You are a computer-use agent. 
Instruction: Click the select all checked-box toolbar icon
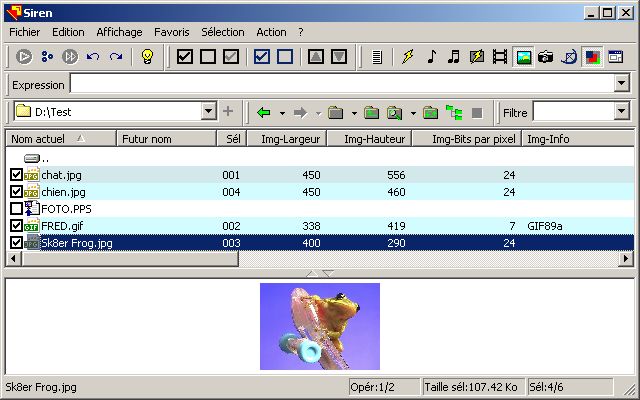click(x=185, y=57)
